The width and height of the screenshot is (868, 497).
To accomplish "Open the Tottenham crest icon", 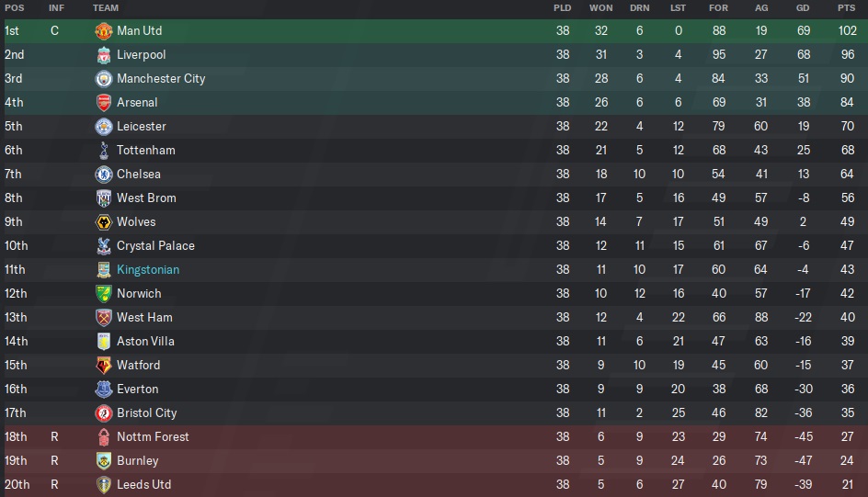I will point(104,151).
